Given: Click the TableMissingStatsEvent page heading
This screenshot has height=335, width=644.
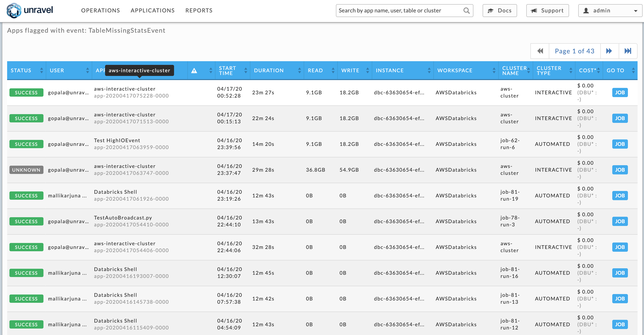Looking at the screenshot, I should (86, 31).
